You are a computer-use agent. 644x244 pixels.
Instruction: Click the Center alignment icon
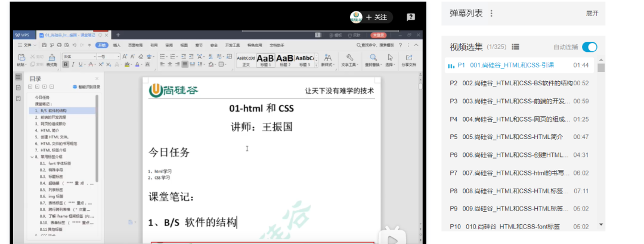[x=169, y=64]
